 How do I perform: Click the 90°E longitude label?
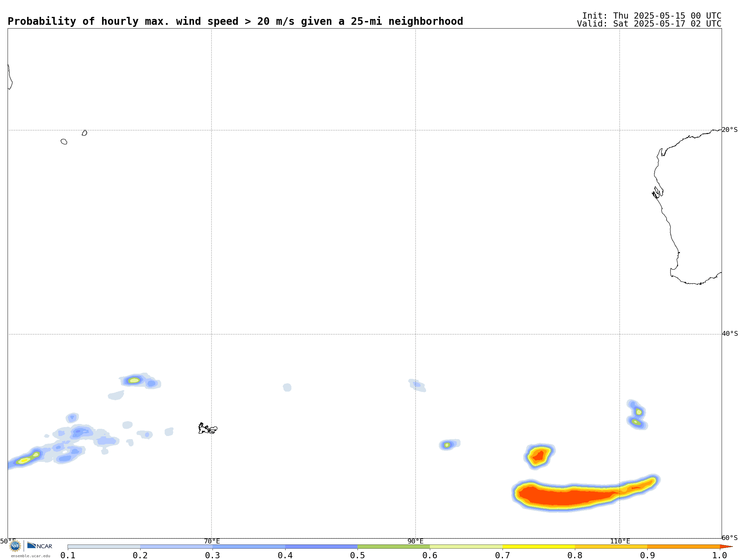coord(415,541)
